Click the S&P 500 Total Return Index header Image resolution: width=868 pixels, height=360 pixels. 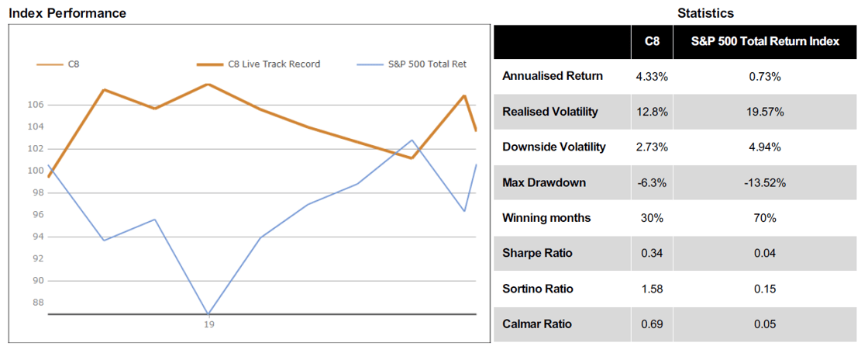point(766,41)
